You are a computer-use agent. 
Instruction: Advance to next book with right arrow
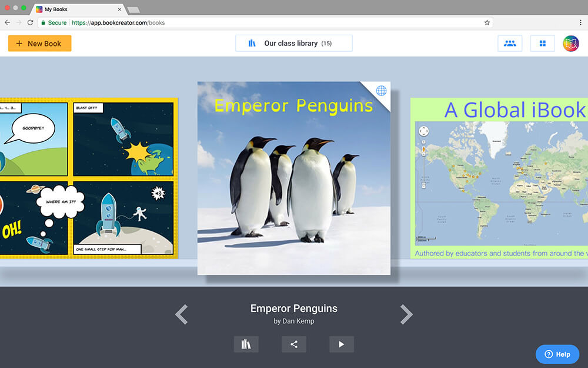click(x=406, y=314)
